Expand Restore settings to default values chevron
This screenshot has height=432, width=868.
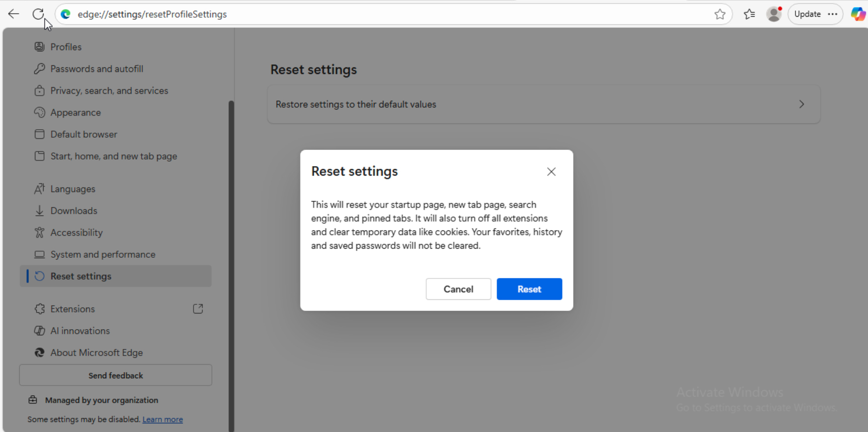[802, 104]
